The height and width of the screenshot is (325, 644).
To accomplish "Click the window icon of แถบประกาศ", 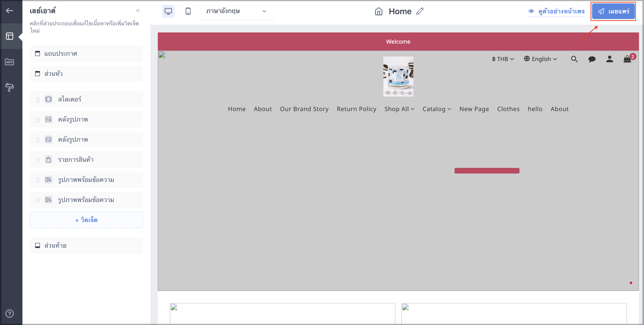I will click(x=38, y=53).
